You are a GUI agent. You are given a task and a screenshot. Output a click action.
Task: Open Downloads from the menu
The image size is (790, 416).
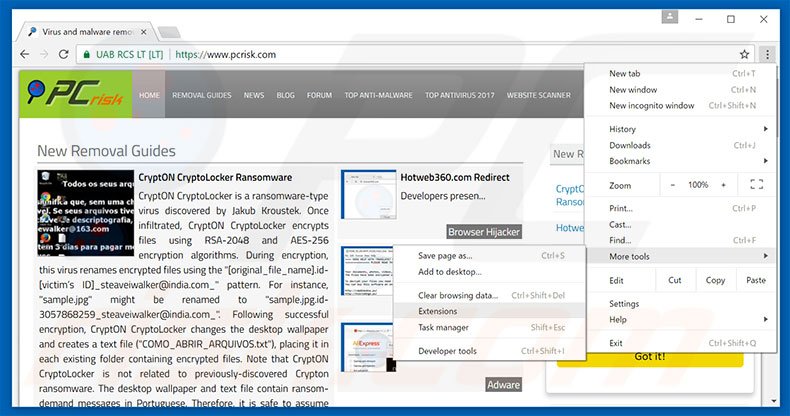[681, 145]
